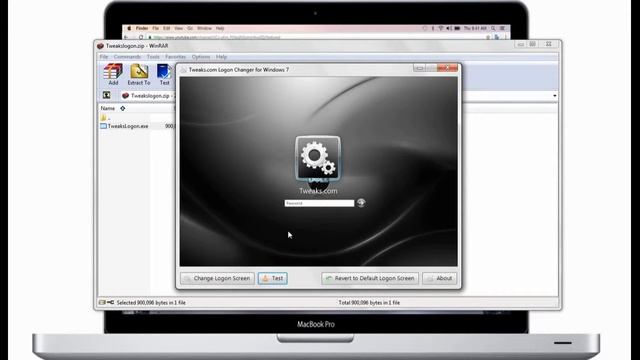Click Tweakslogon.zip path in WinRAR address bar

click(x=150, y=96)
